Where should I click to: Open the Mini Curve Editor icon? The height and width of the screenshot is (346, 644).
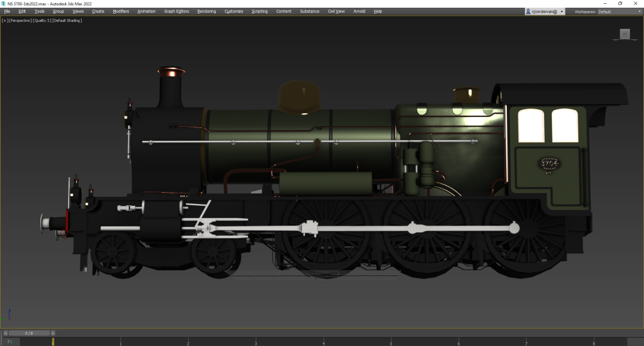click(x=10, y=341)
